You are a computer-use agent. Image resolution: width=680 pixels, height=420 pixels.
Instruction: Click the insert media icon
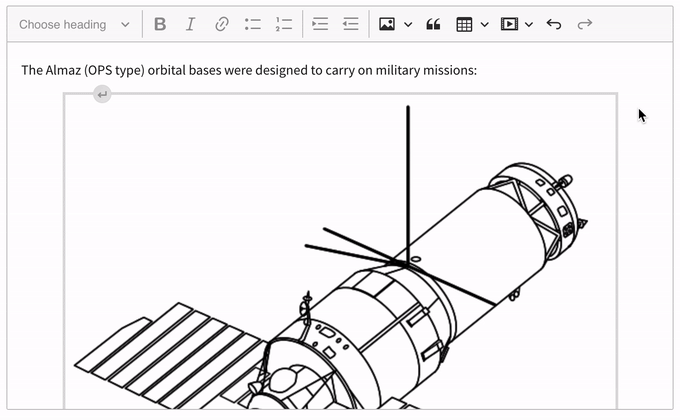click(509, 24)
